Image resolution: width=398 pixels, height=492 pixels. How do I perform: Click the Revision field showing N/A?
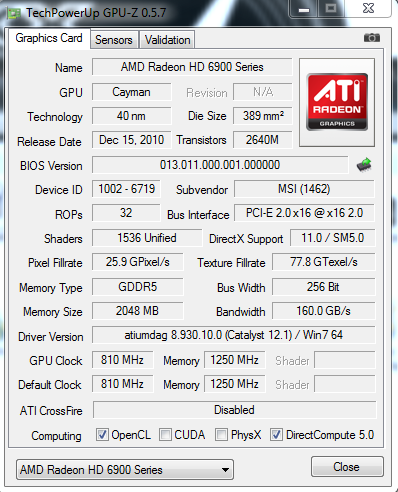(x=263, y=92)
